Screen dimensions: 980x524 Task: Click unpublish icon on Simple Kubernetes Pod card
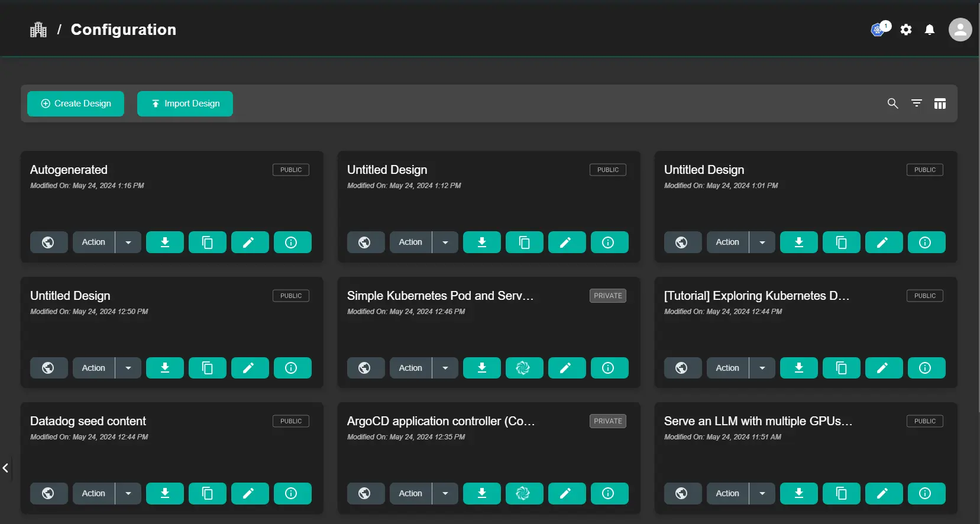[524, 368]
